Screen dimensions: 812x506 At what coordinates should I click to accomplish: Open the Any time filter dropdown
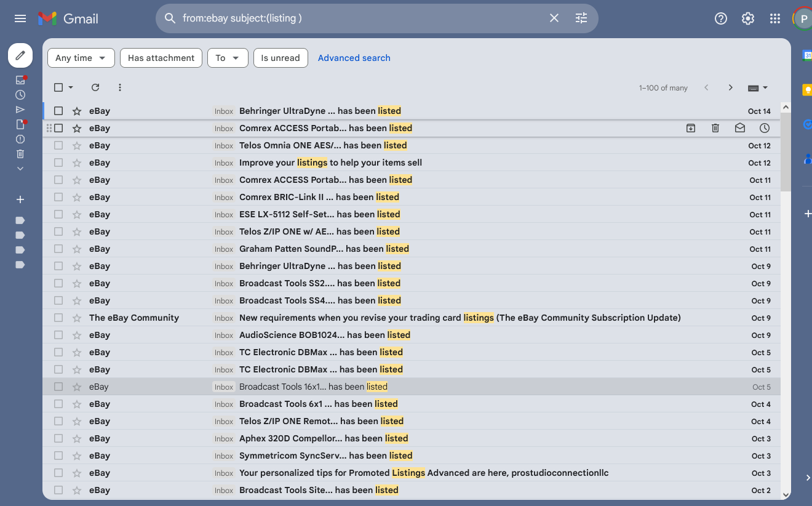(81, 58)
